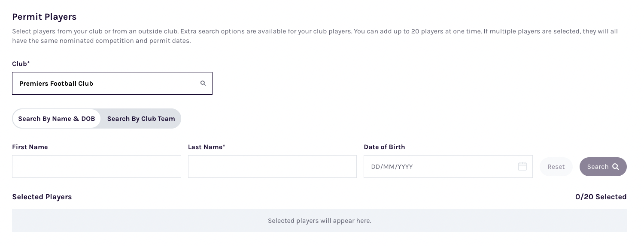The height and width of the screenshot is (246, 644).
Task: Open the calendar date picker icon
Action: pyautogui.click(x=522, y=167)
